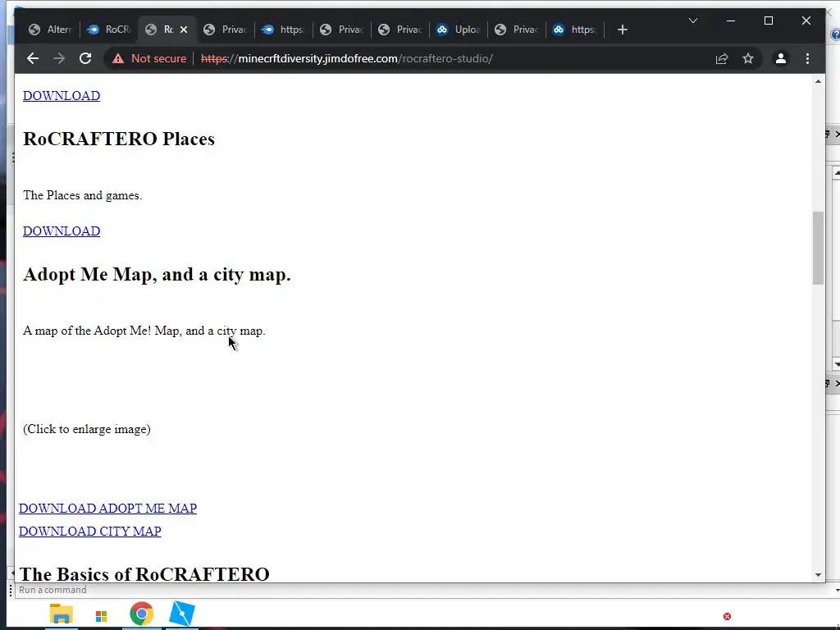Click the page scrollbar up arrow
The width and height of the screenshot is (840, 630).
coord(818,81)
